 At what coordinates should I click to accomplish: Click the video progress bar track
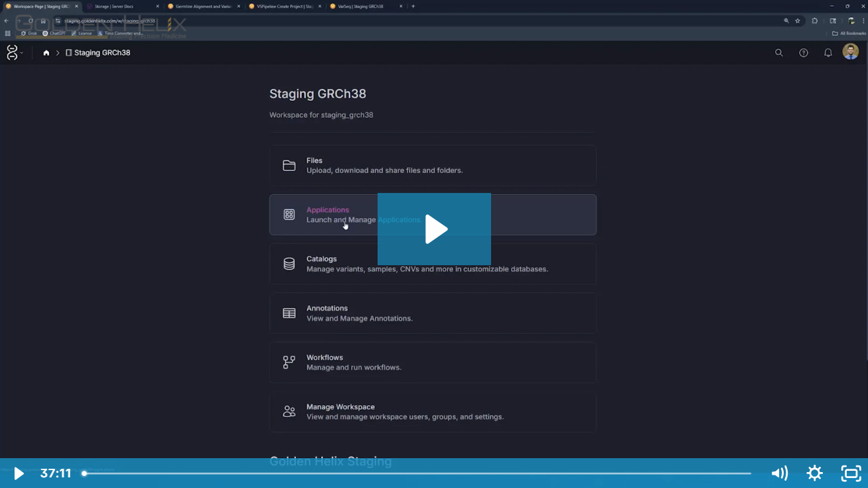(x=417, y=473)
